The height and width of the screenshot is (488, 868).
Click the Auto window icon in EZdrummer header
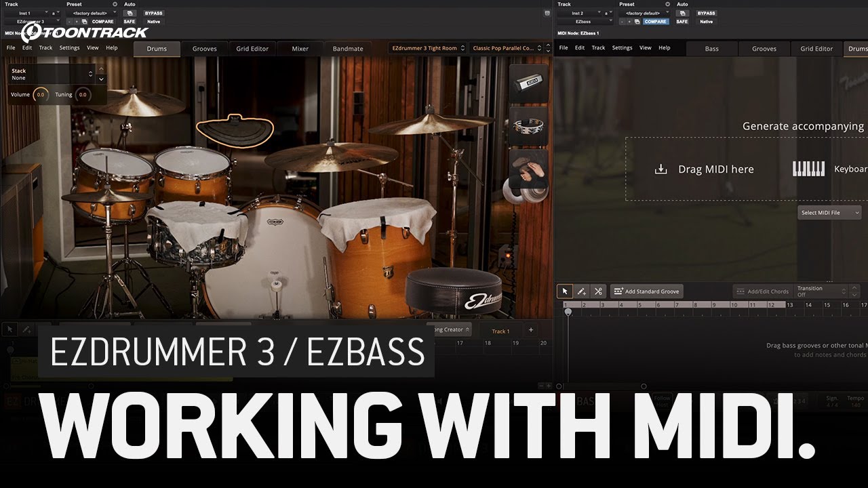[x=130, y=13]
